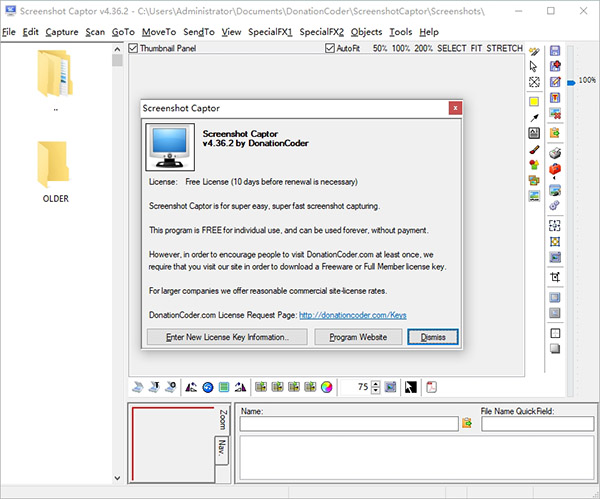Screen dimensions: 600x499
Task: Open the edit-with-pencil icon
Action: pos(555,82)
